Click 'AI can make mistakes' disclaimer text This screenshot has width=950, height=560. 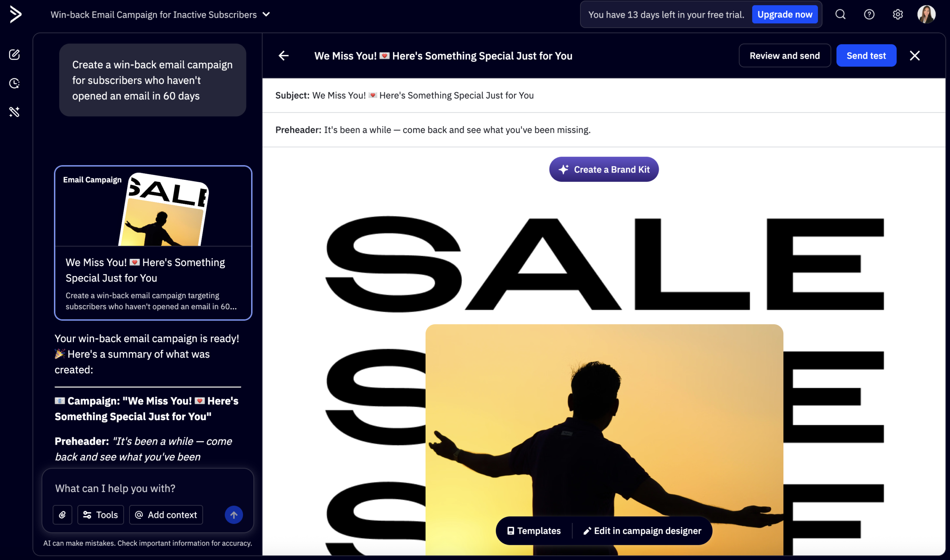click(147, 543)
